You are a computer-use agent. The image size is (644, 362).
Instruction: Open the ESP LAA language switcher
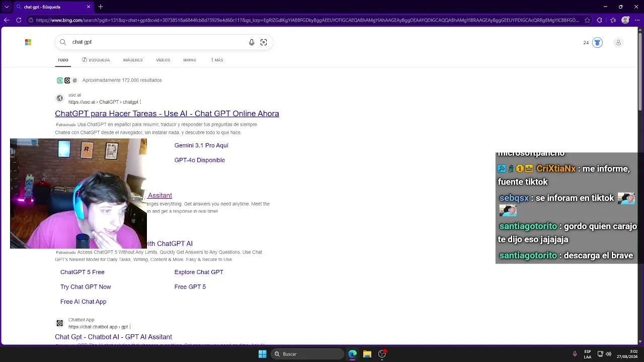[588, 354]
